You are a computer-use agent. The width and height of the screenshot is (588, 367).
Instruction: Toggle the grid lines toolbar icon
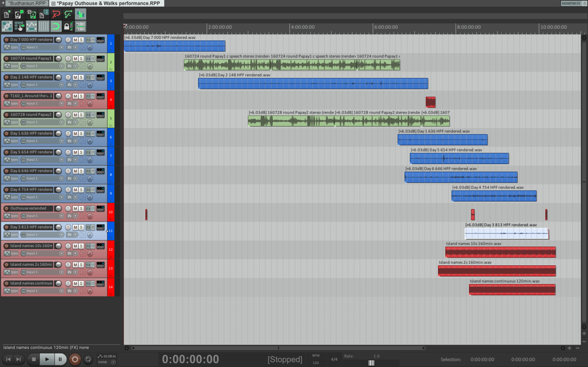click(44, 27)
